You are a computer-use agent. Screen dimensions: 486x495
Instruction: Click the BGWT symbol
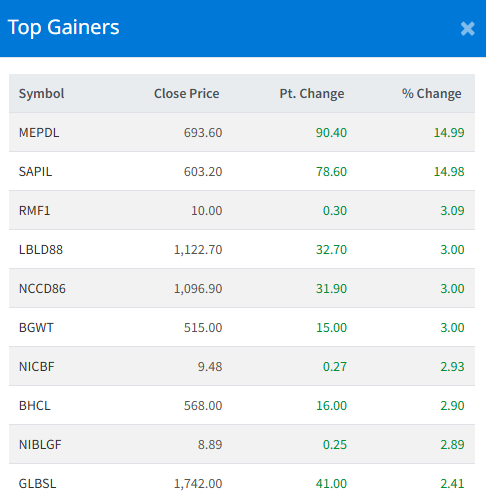(36, 328)
